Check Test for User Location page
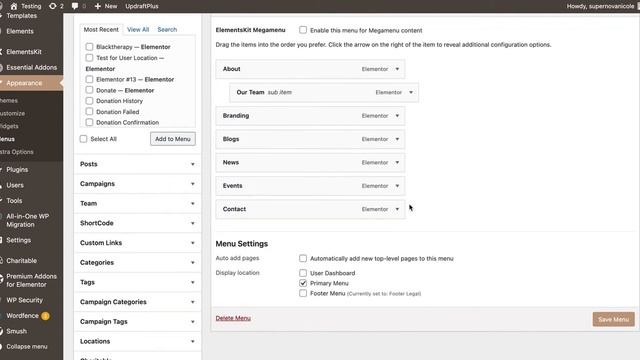 (x=89, y=58)
